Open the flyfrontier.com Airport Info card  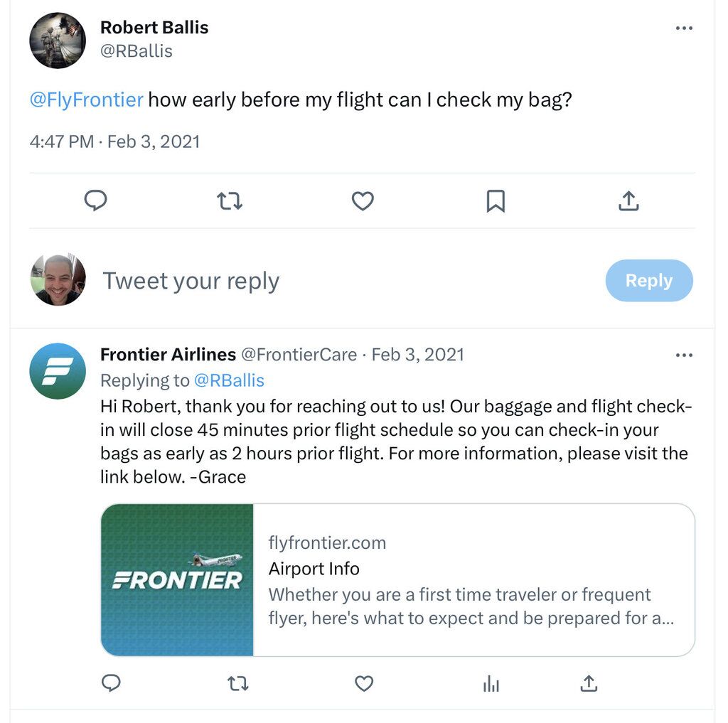pos(397,579)
